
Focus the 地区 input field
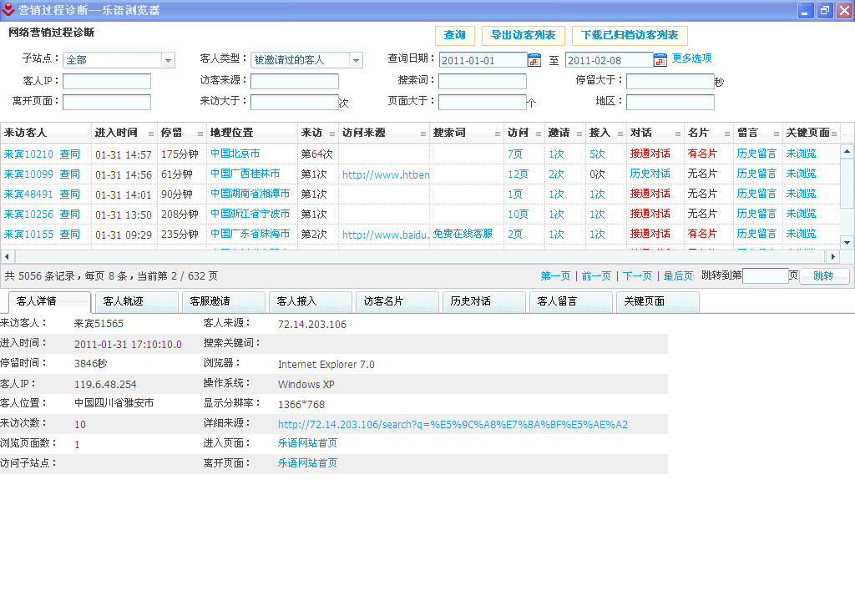670,102
